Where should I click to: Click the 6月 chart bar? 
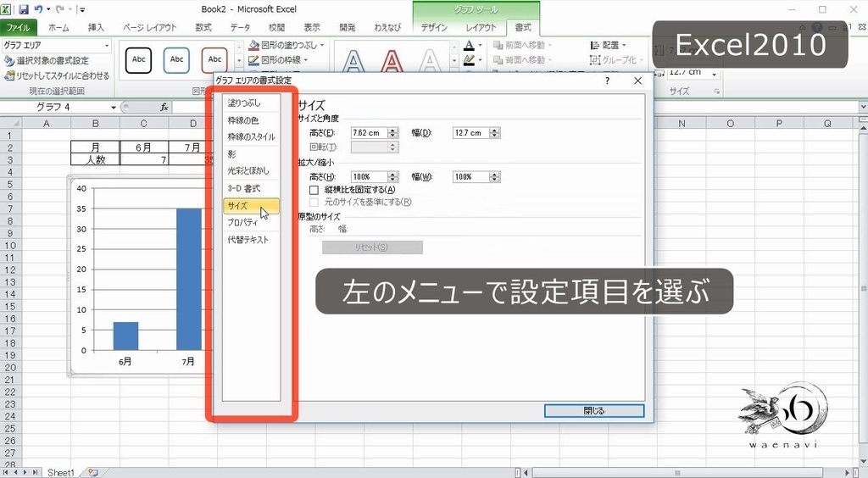125,336
